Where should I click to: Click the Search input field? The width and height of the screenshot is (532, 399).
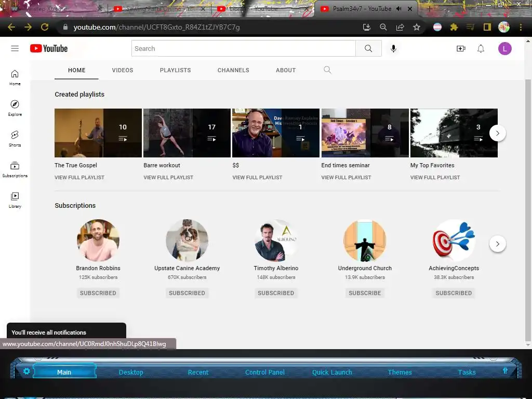244,48
